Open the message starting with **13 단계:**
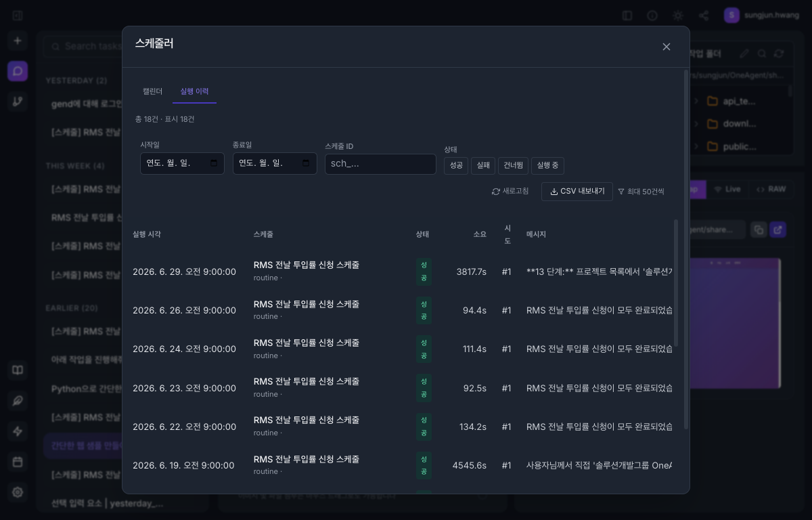The image size is (812, 520). click(x=599, y=272)
